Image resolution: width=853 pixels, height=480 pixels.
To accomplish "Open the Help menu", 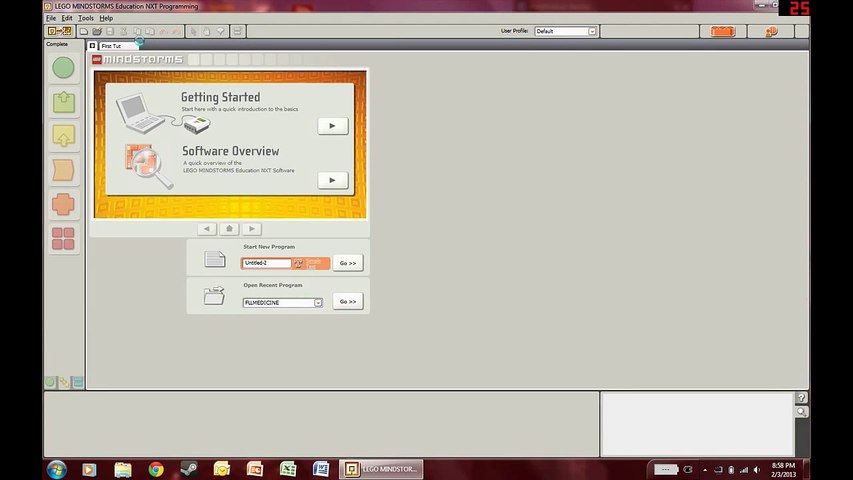I will pos(106,18).
